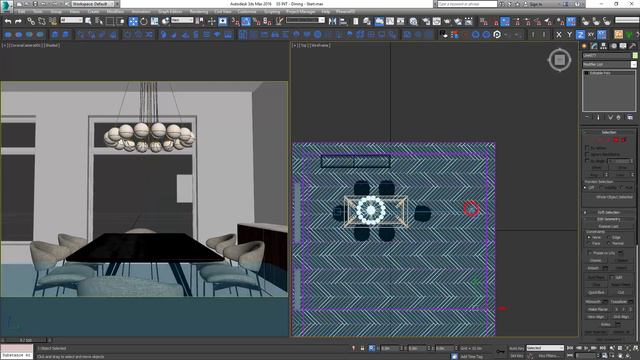This screenshot has height=360, width=640.
Task: Restrict movement to the X axis
Action: [559, 35]
